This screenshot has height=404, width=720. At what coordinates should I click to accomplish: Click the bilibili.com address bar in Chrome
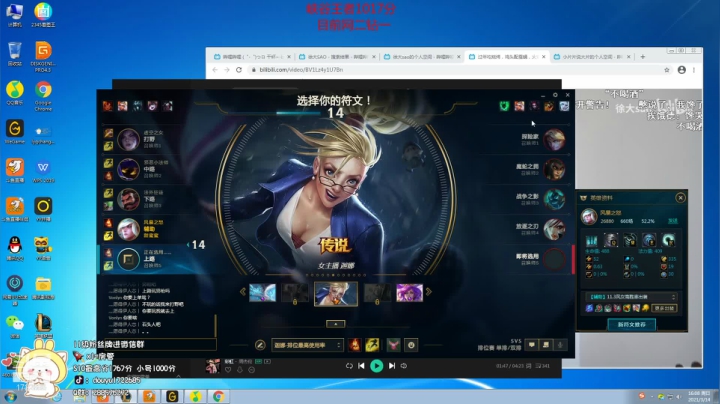[x=455, y=70]
